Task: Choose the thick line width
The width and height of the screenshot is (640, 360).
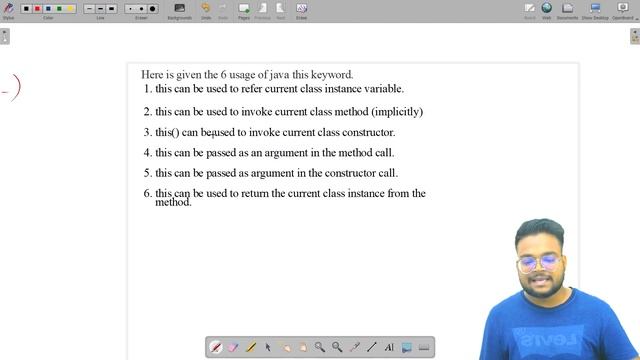Action: tap(111, 9)
